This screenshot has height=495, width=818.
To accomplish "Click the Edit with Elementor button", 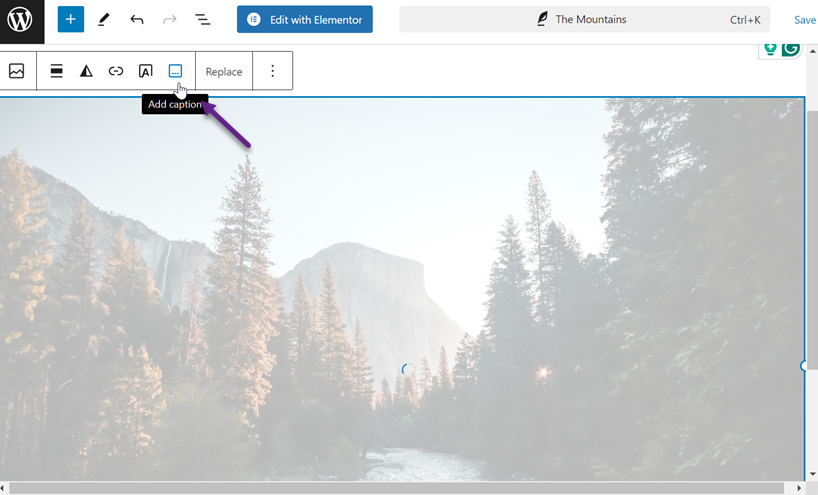I will coord(304,20).
